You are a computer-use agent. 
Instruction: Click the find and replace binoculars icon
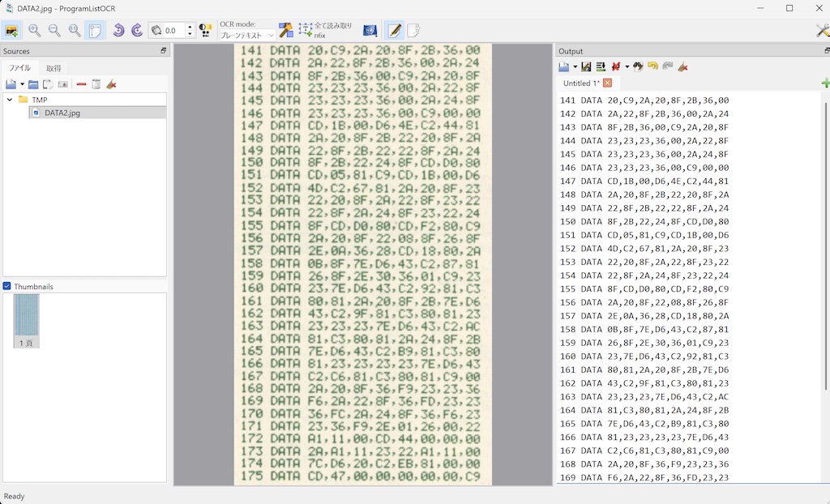click(x=638, y=66)
